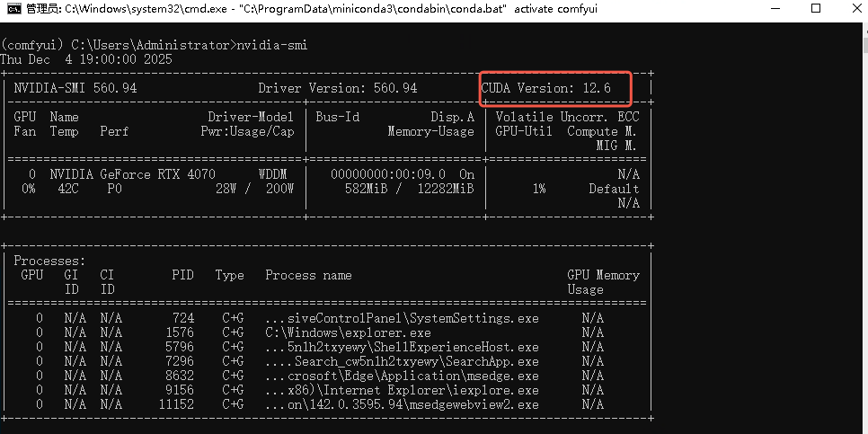Click the CUDA Version: 12.6 text

pos(545,88)
